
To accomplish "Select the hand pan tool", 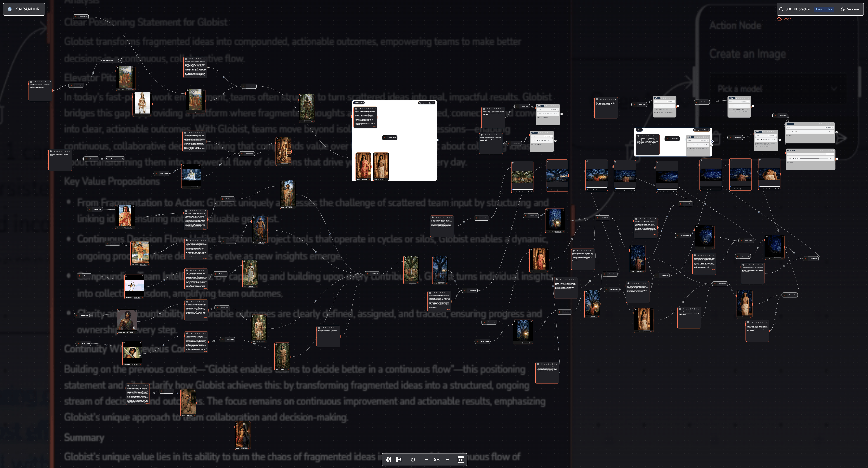I will [x=413, y=460].
